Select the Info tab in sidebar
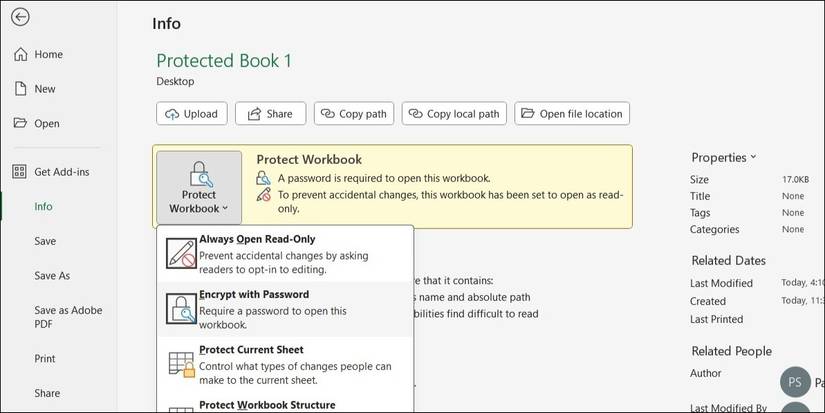The width and height of the screenshot is (825, 413). [43, 207]
